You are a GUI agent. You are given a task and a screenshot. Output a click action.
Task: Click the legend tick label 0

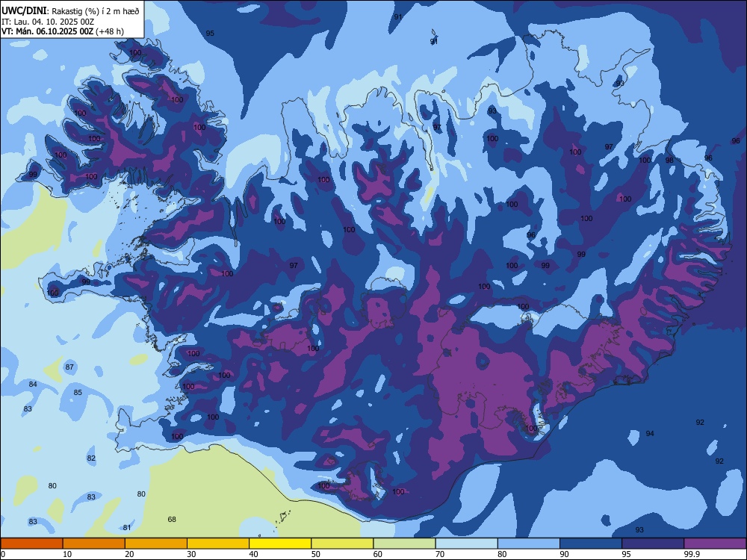click(3, 554)
